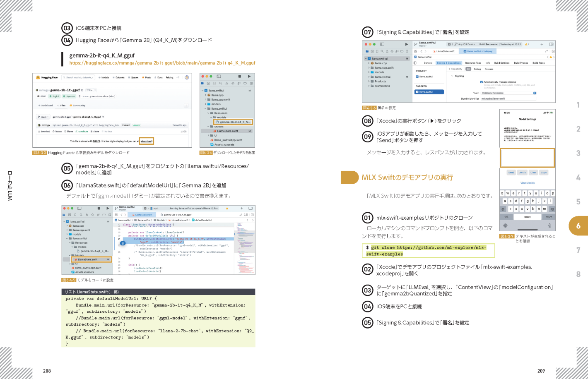
Task: Select the Debug configuration filter
Action: 477,69
